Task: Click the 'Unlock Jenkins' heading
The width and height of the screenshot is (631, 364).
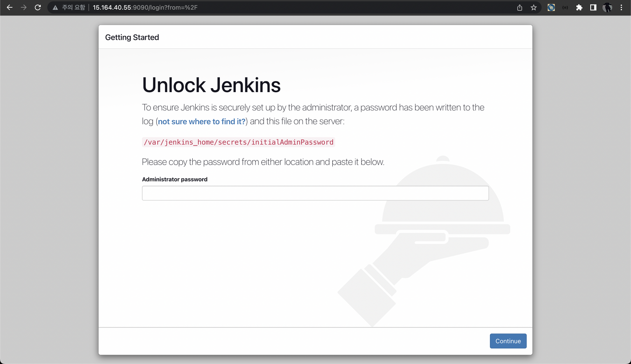Action: 211,85
